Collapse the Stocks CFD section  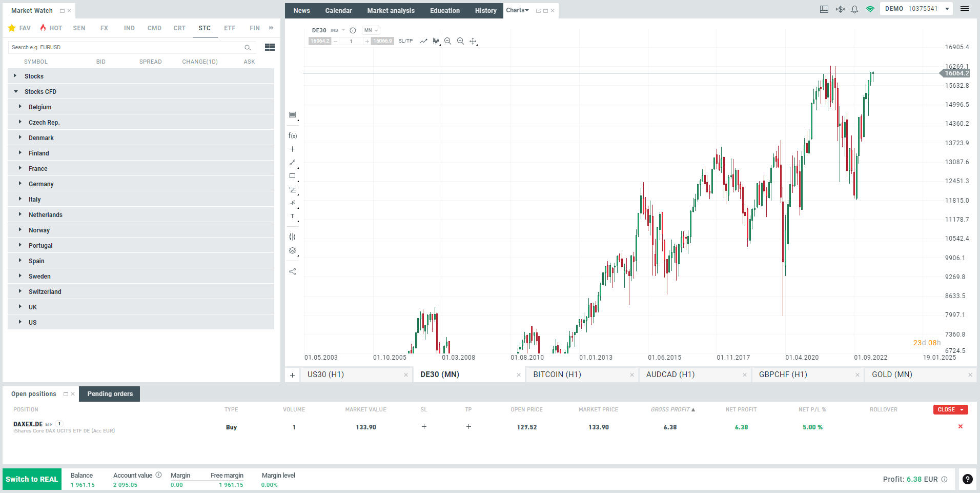click(14, 91)
